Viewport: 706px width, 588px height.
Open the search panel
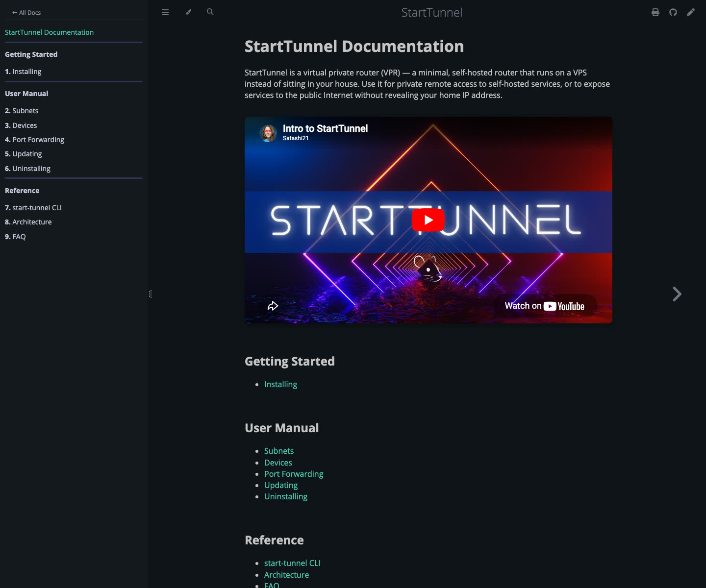click(x=210, y=12)
